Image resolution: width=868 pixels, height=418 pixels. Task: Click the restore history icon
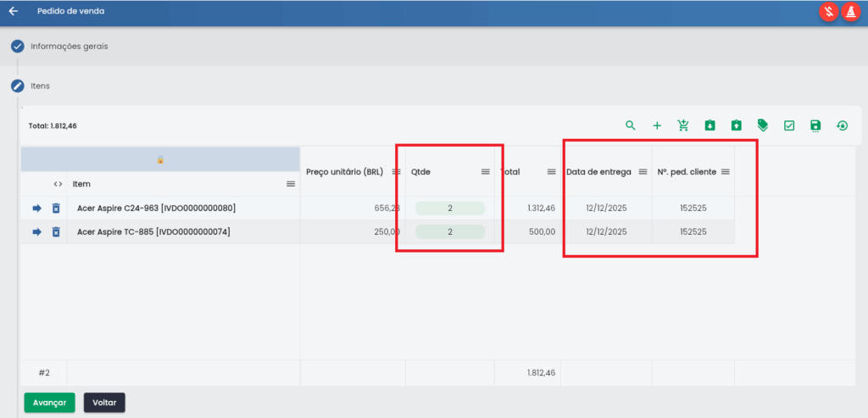842,125
